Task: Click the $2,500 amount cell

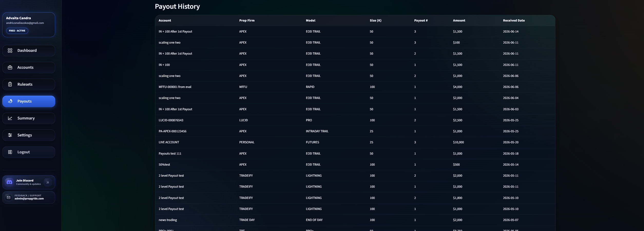Action: (458, 120)
